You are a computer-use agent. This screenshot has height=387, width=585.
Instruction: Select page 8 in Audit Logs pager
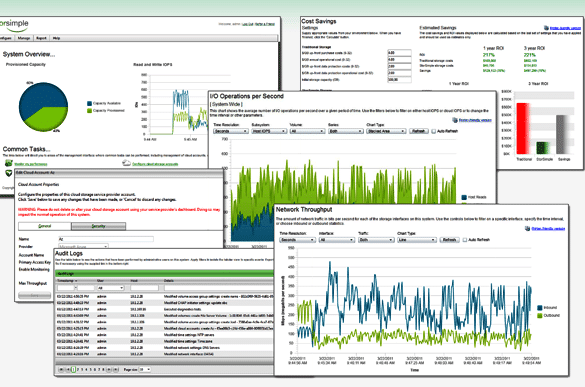coord(104,369)
